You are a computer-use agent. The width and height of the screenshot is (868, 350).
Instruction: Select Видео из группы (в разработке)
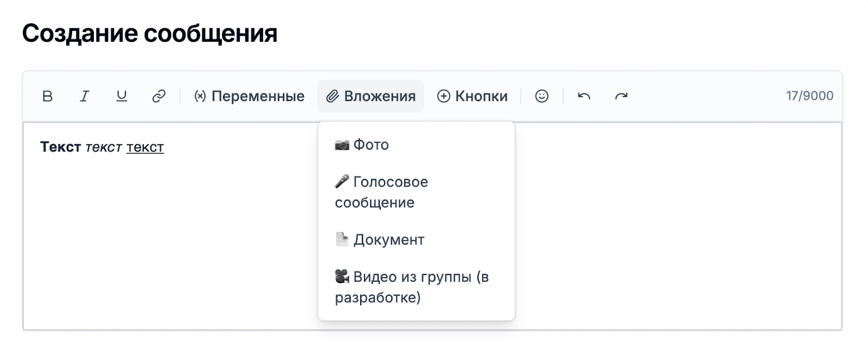pyautogui.click(x=416, y=287)
